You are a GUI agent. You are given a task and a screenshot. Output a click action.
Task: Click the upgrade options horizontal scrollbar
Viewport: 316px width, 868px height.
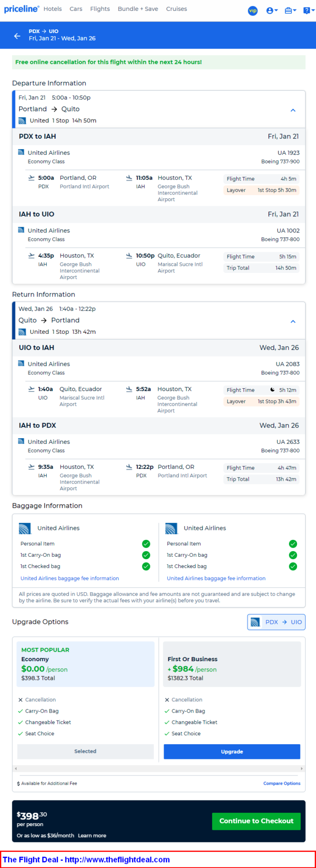(x=159, y=769)
